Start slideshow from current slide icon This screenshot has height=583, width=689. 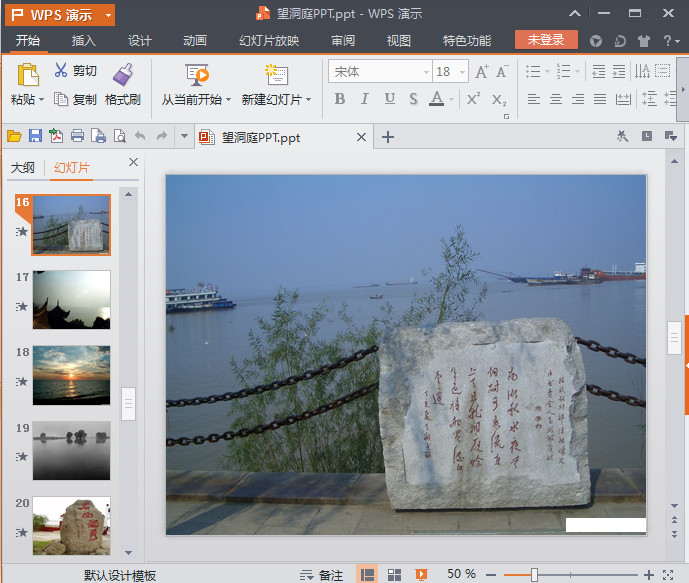[197, 74]
